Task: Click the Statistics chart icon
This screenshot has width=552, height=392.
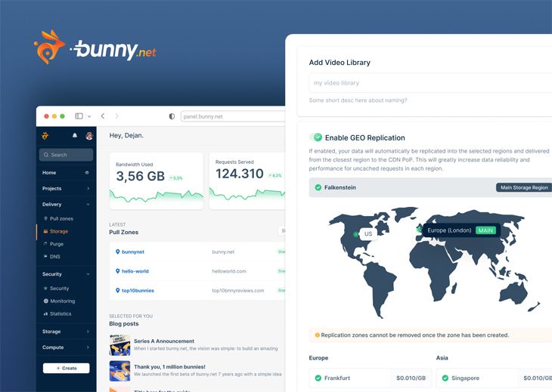Action: (x=45, y=313)
